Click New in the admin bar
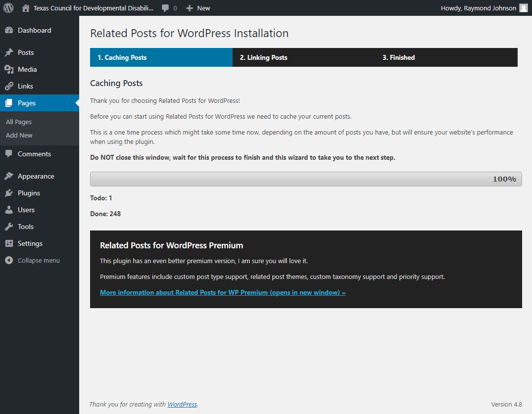The width and height of the screenshot is (532, 414). (203, 8)
